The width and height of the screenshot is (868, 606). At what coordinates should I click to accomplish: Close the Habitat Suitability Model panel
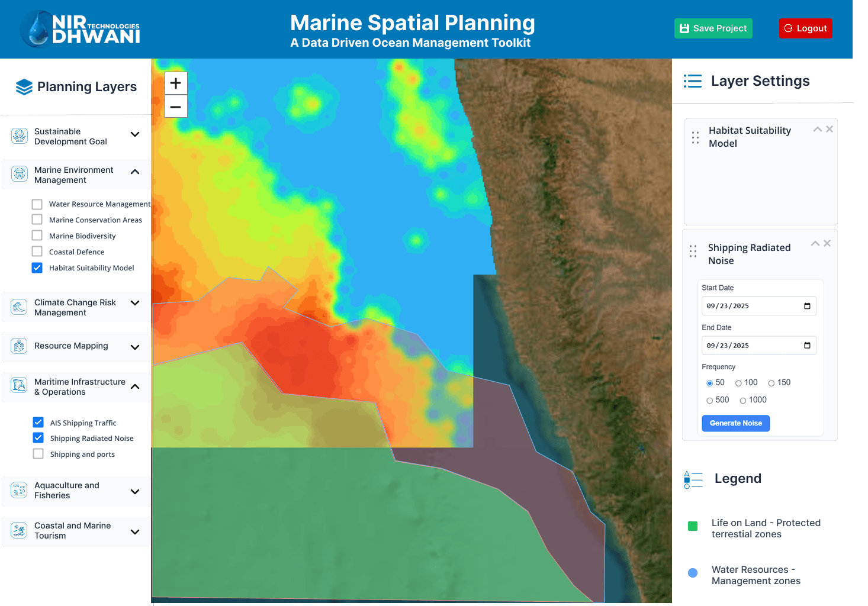coord(830,129)
